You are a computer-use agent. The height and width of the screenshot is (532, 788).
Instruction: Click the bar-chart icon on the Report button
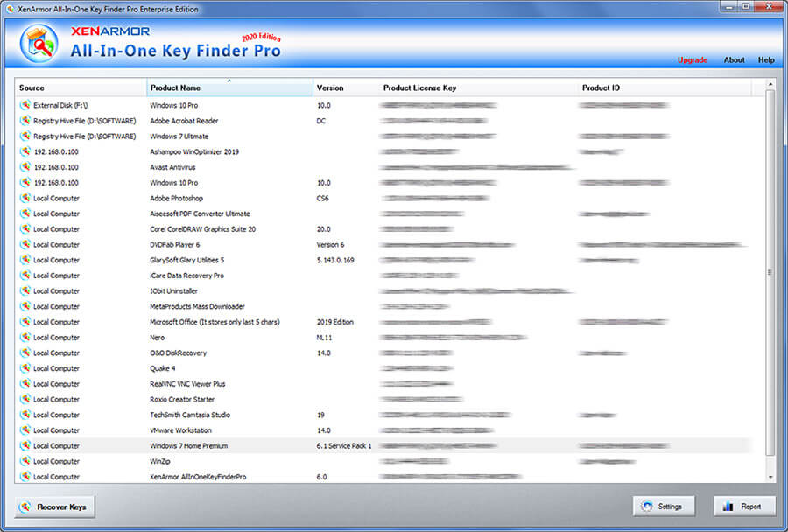click(x=729, y=507)
